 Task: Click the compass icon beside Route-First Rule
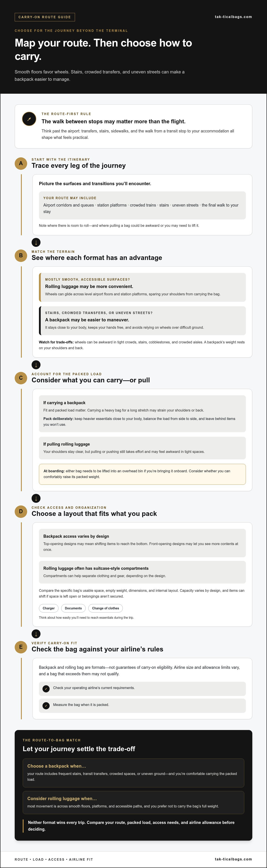(29, 119)
